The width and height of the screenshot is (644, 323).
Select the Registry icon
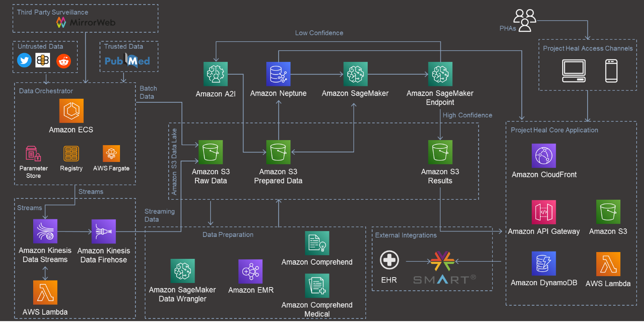(x=71, y=154)
